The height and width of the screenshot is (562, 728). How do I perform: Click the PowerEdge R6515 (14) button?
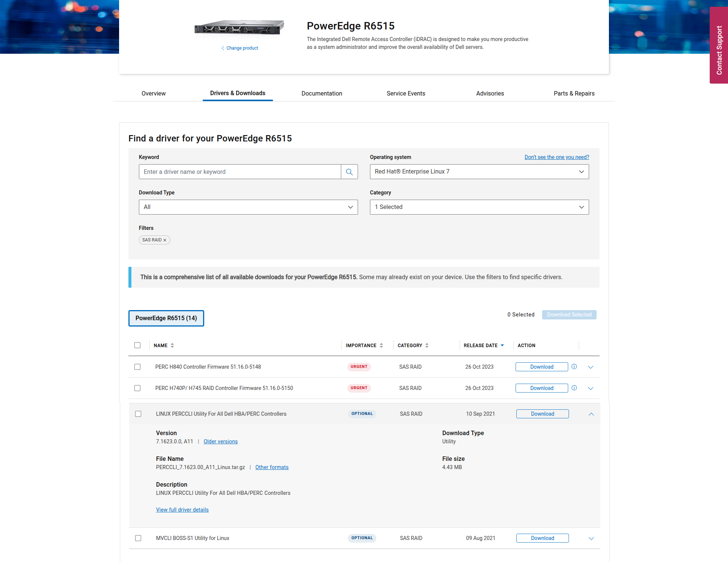click(x=166, y=318)
